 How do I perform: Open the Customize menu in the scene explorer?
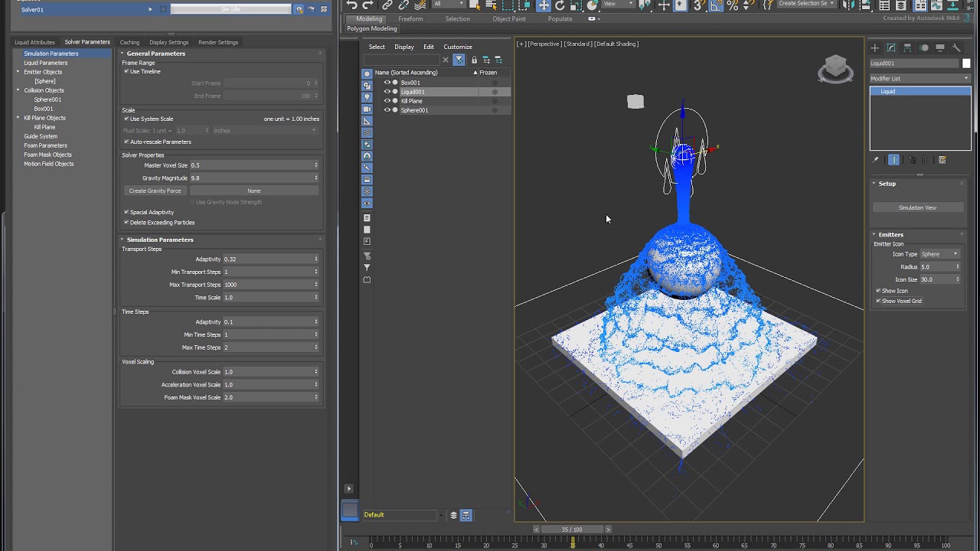pos(457,47)
